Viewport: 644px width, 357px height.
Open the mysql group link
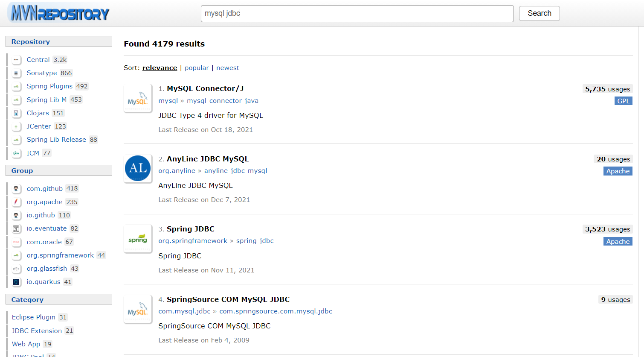[168, 101]
